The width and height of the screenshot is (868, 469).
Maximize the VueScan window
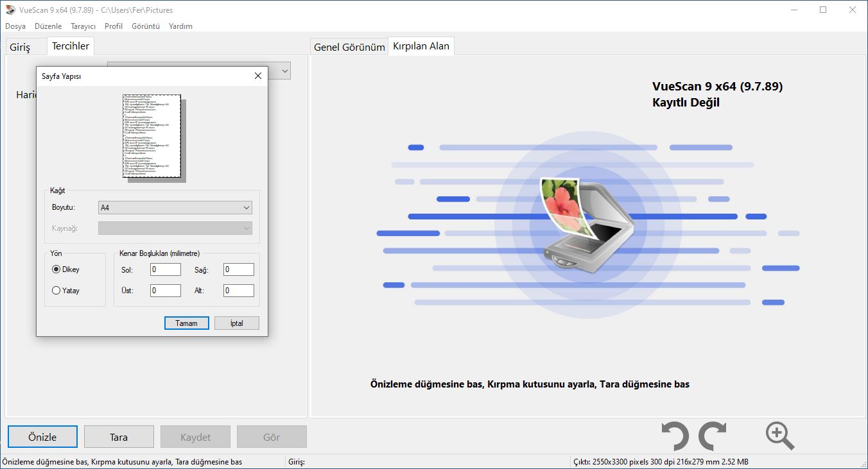(x=823, y=10)
